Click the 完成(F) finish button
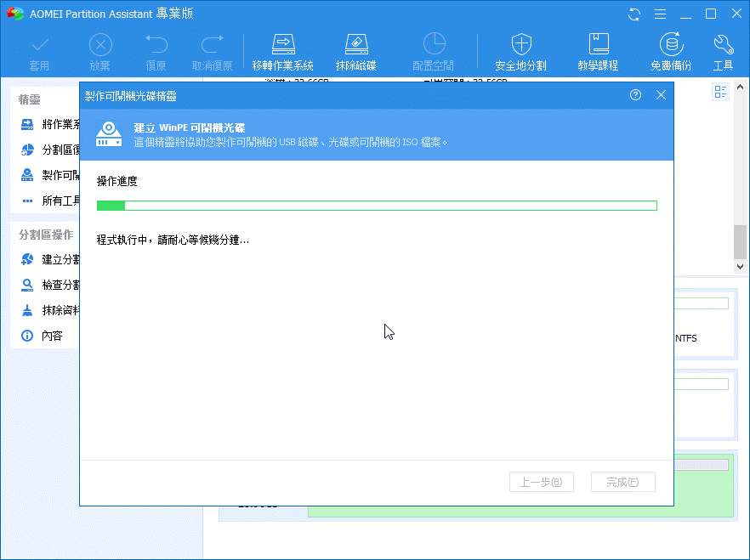 (x=622, y=482)
